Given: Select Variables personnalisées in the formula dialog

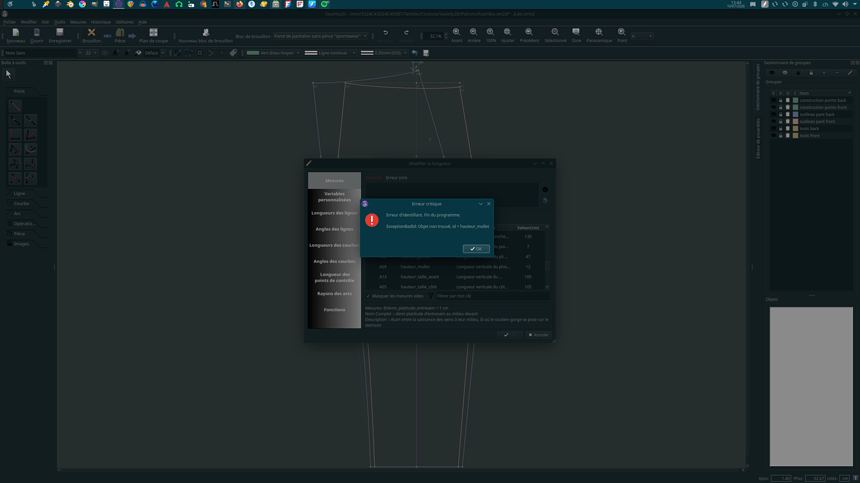Looking at the screenshot, I should click(x=334, y=197).
